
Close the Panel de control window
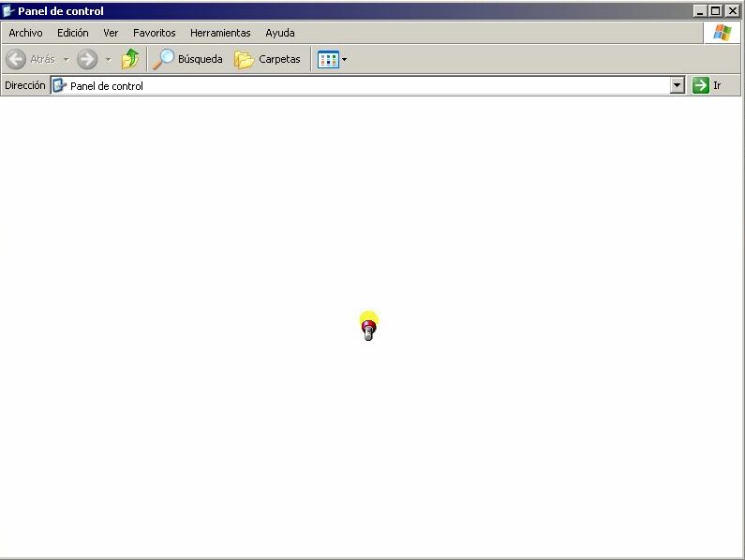click(x=733, y=11)
